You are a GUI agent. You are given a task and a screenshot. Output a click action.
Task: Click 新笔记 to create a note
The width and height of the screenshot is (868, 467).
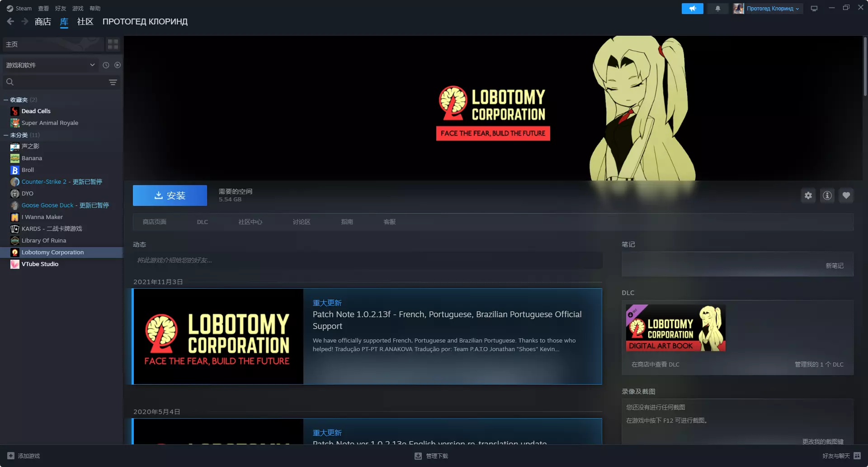(x=835, y=266)
